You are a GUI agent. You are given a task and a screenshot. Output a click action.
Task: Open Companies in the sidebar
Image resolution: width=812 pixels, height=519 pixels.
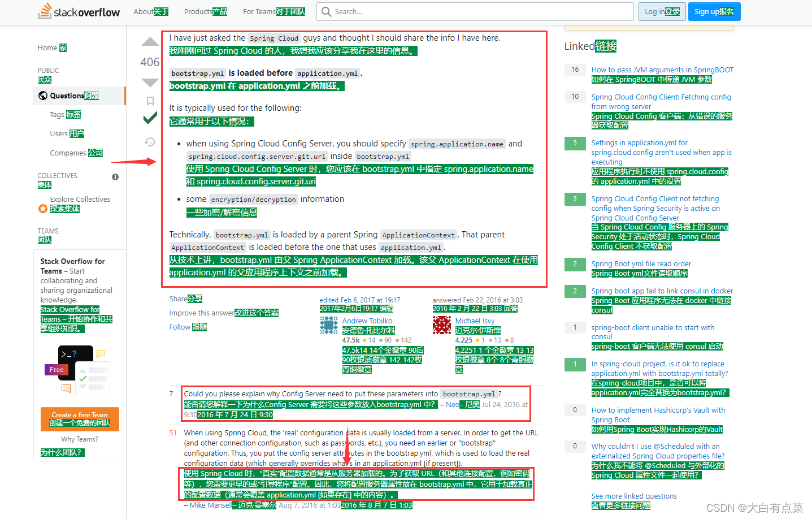(x=76, y=153)
